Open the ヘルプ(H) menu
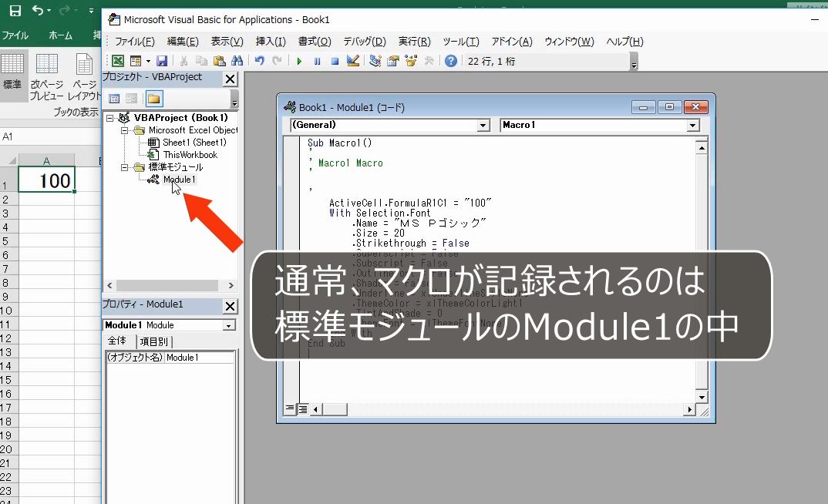Screen dimensions: 828x504 point(624,41)
